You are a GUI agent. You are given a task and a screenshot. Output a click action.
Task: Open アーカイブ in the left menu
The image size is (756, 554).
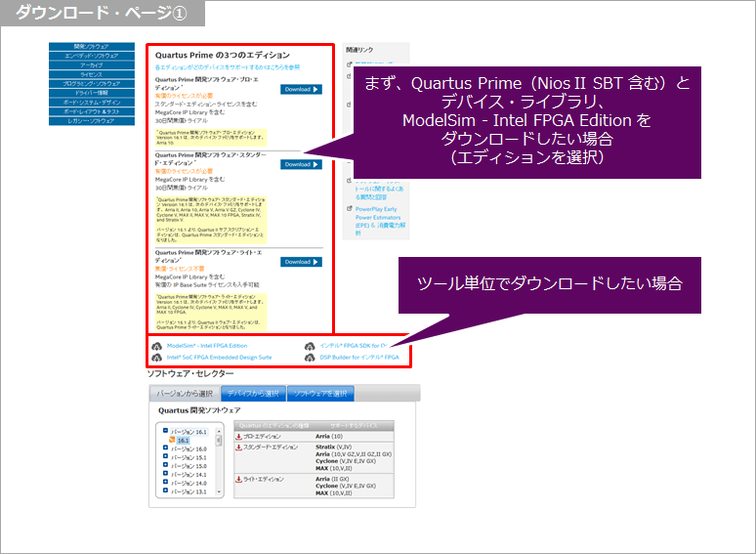pos(92,65)
